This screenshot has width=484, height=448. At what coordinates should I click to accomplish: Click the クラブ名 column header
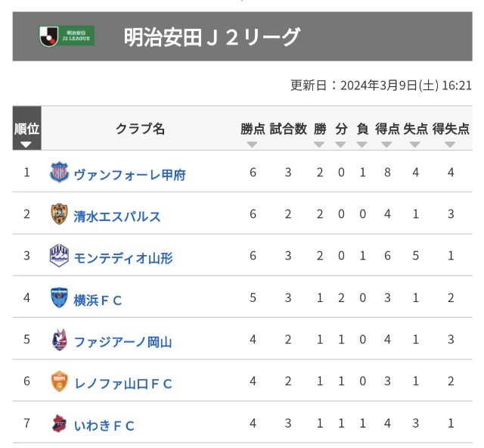click(140, 129)
